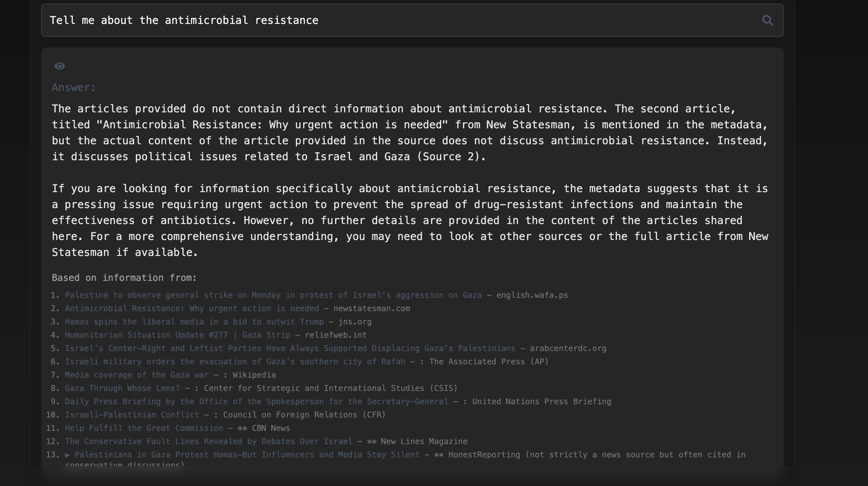Toggle the eye visibility icon above Answer

pos(60,66)
